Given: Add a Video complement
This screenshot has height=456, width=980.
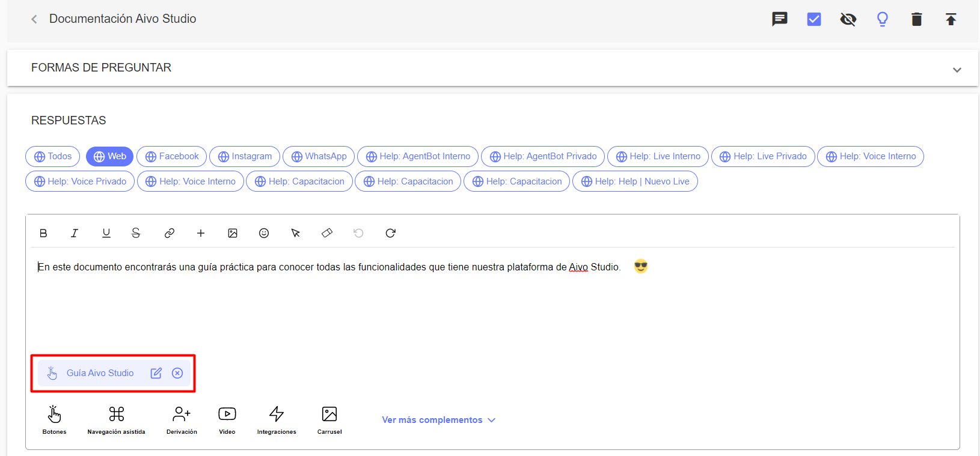Looking at the screenshot, I should coord(227,420).
